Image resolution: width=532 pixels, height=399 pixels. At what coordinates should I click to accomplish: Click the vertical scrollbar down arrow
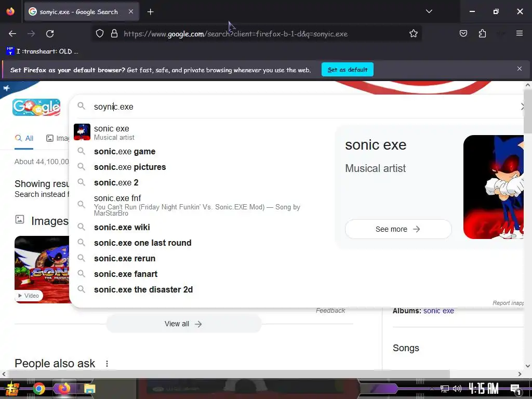pyautogui.click(x=527, y=366)
